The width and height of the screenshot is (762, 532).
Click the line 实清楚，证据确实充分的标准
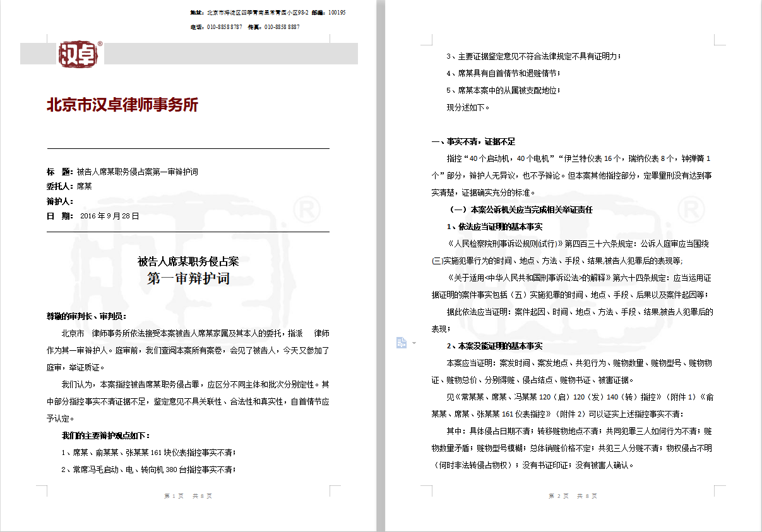pos(483,192)
